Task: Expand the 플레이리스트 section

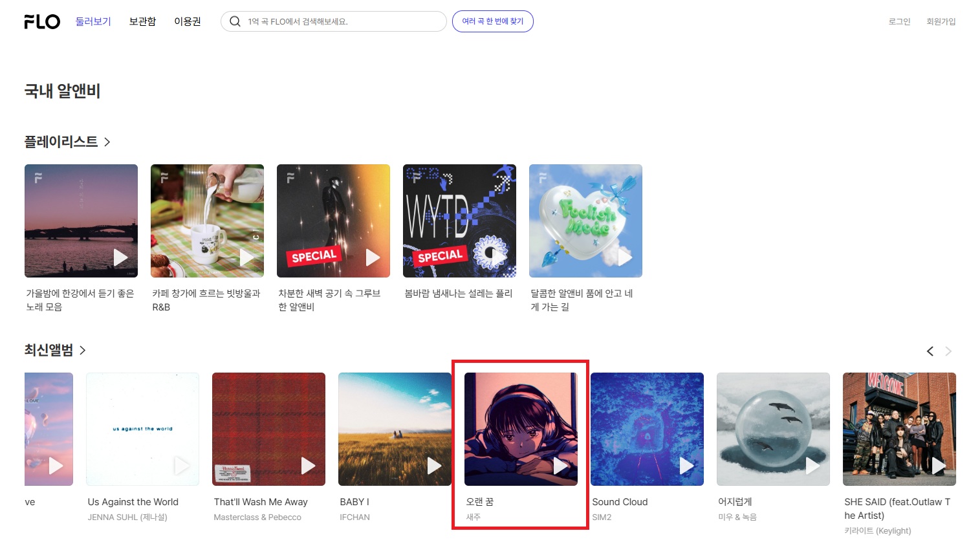Action: (67, 142)
